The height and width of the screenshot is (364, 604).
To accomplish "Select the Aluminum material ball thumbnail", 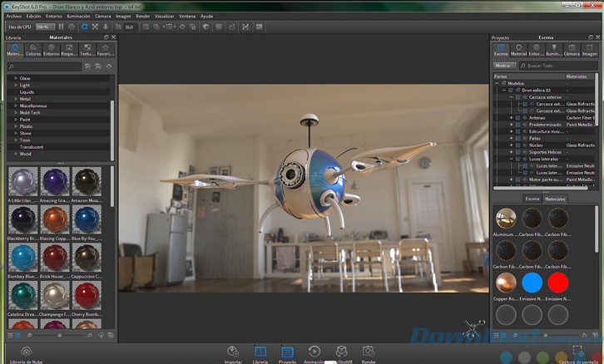I will pos(506,219).
